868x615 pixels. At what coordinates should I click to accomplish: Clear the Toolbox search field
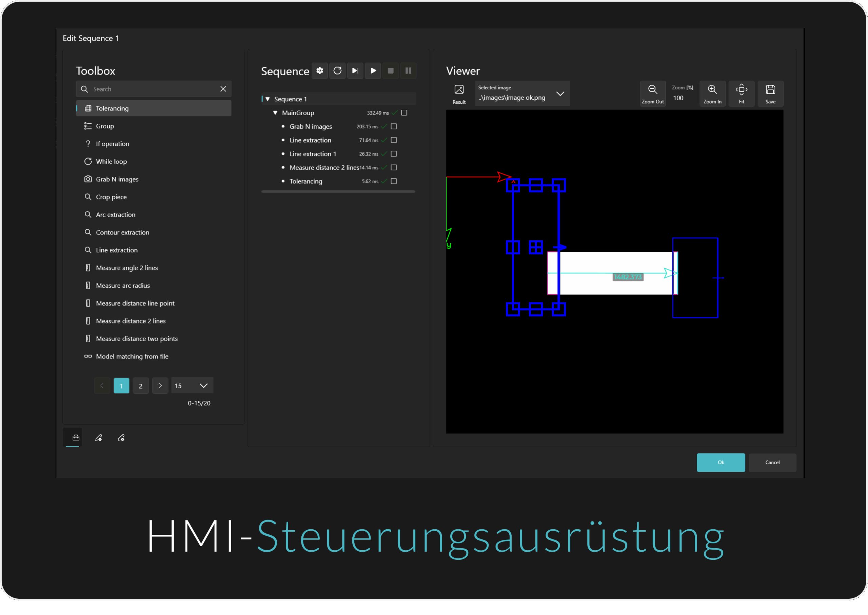223,89
